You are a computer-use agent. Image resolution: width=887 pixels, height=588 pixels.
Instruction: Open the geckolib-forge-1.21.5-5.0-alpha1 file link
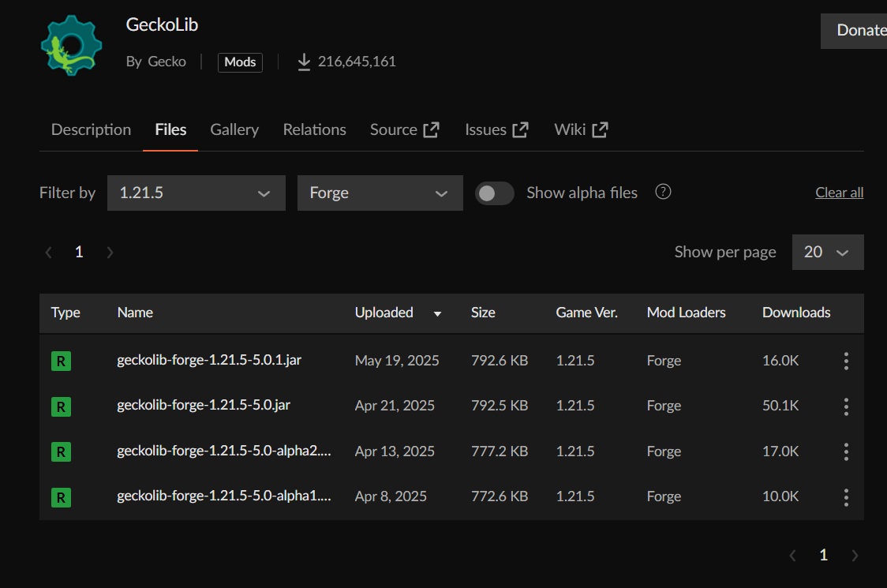[224, 496]
